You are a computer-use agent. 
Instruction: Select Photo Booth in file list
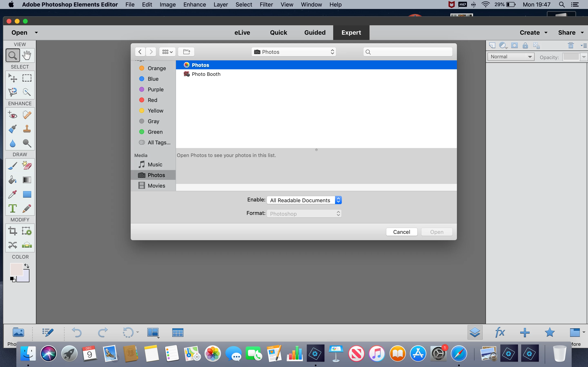pyautogui.click(x=206, y=74)
